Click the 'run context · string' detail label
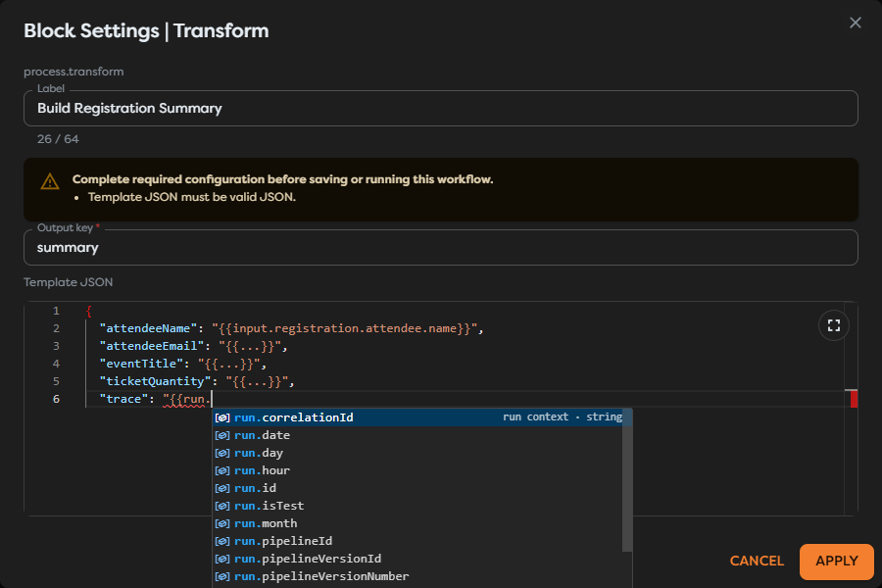The height and width of the screenshot is (588, 882). 563,416
